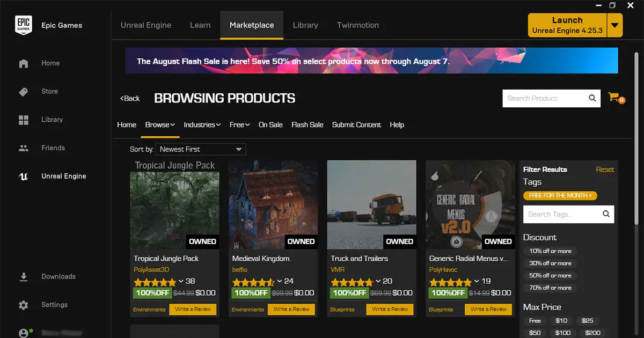Open the Help menu item
This screenshot has width=644, height=338.
coord(397,124)
